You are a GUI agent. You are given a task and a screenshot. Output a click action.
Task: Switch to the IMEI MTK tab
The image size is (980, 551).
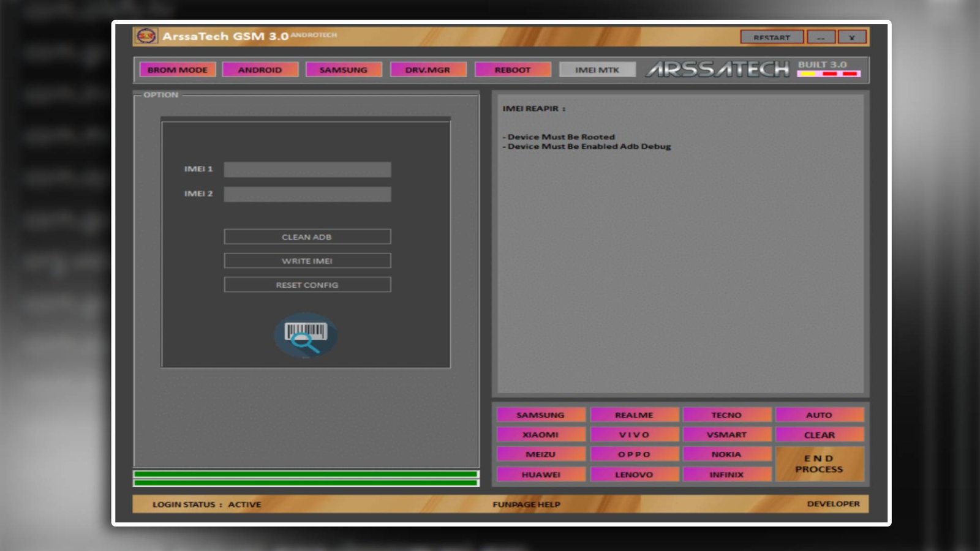coord(597,70)
